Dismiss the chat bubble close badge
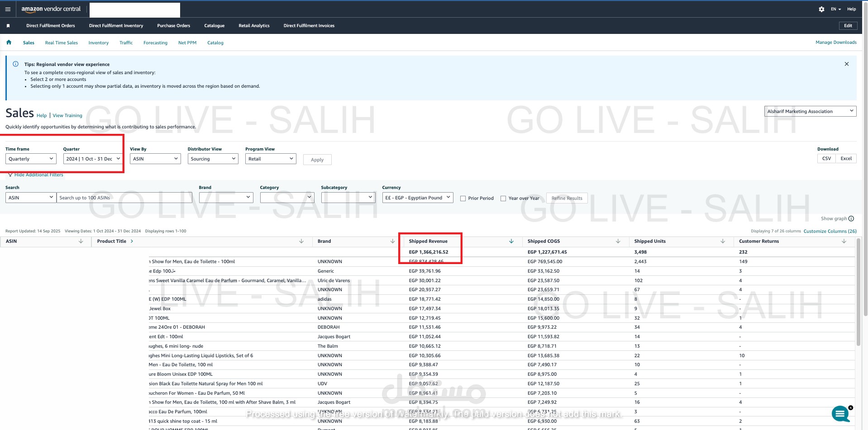 (x=851, y=408)
